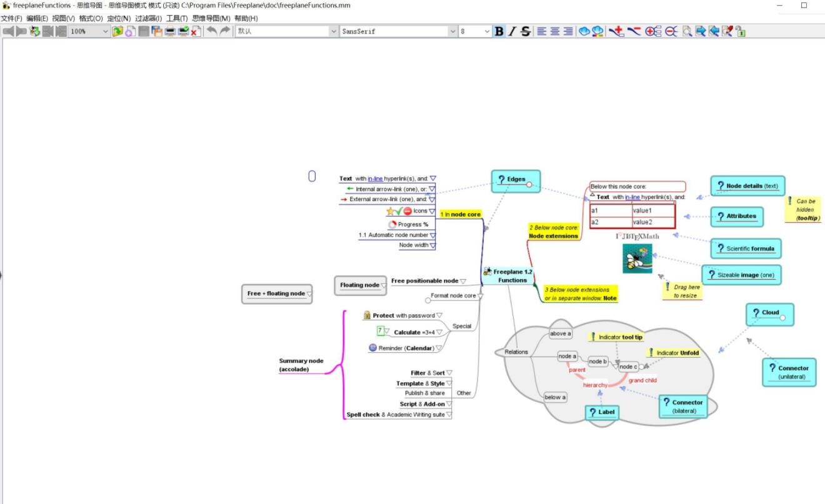This screenshot has width=825, height=504.
Task: Open the 工具(T) menu
Action: coord(177,18)
